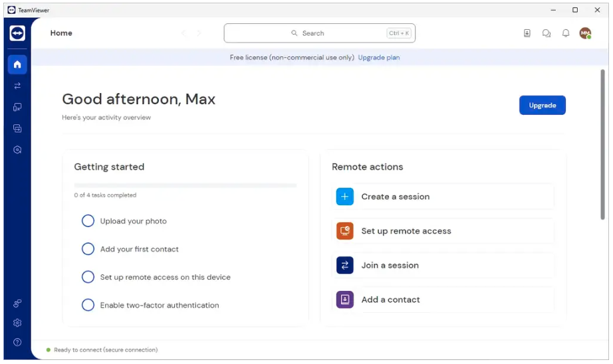Open the Upgrade plan link
Image resolution: width=613 pixels, height=364 pixels.
tap(379, 58)
